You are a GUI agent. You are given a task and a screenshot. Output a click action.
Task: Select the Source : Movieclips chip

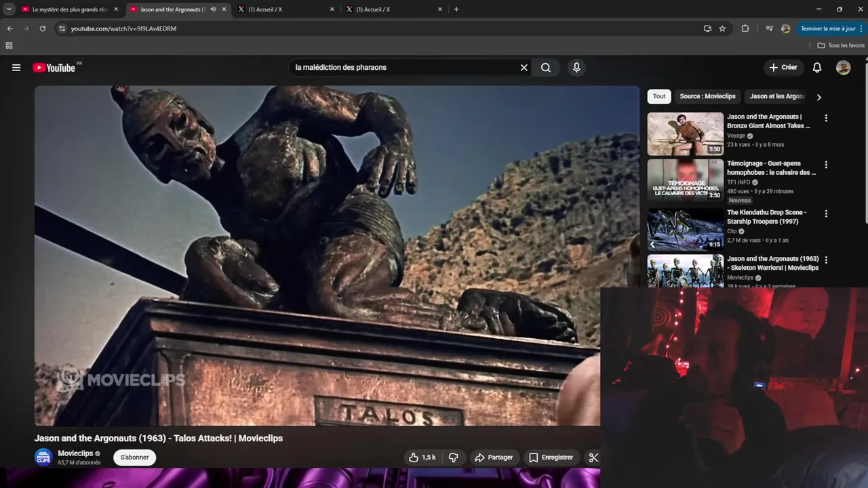tap(707, 96)
